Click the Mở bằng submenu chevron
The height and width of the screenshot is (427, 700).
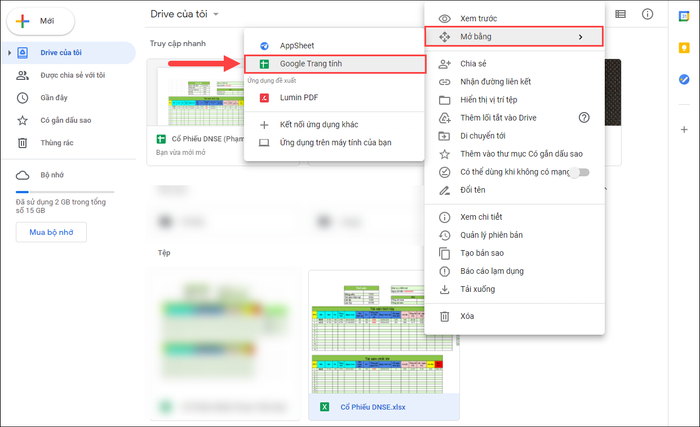click(580, 37)
